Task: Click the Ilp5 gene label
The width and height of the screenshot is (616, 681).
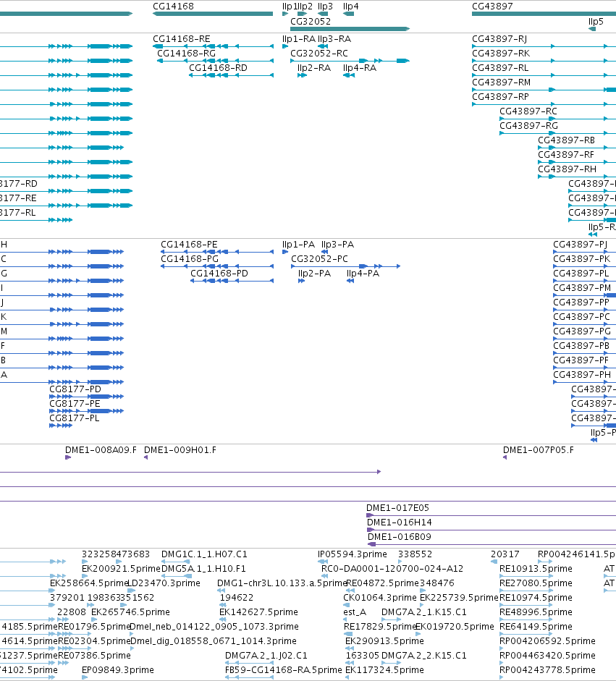Action: tap(596, 21)
